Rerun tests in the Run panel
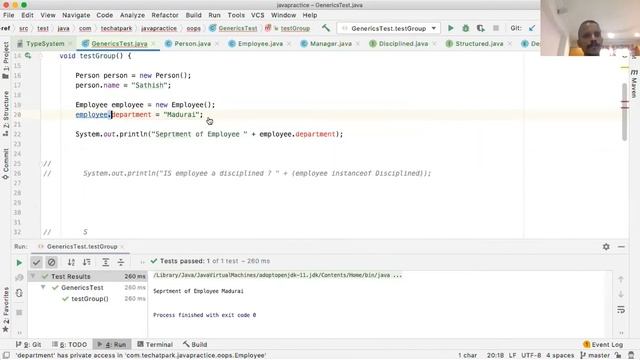 coord(19,263)
